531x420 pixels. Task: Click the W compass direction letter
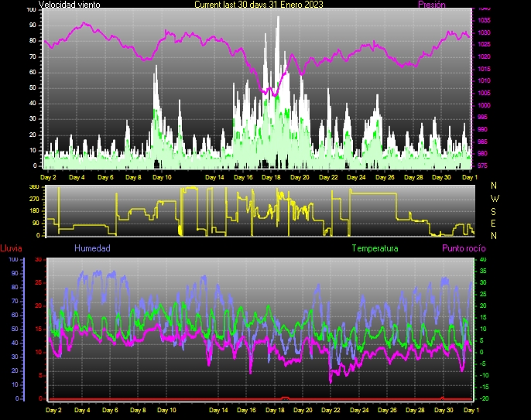click(495, 198)
